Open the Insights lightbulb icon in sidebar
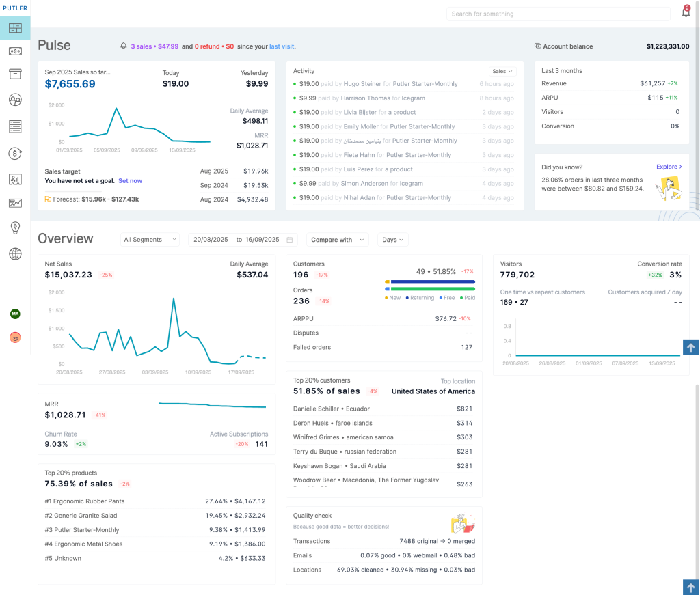 click(15, 227)
